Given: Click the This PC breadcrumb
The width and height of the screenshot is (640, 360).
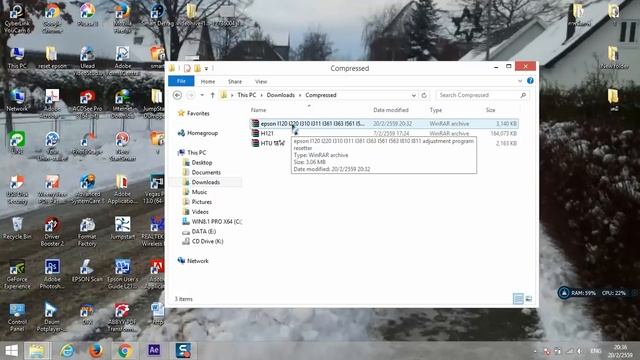Looking at the screenshot, I should pyautogui.click(x=247, y=95).
